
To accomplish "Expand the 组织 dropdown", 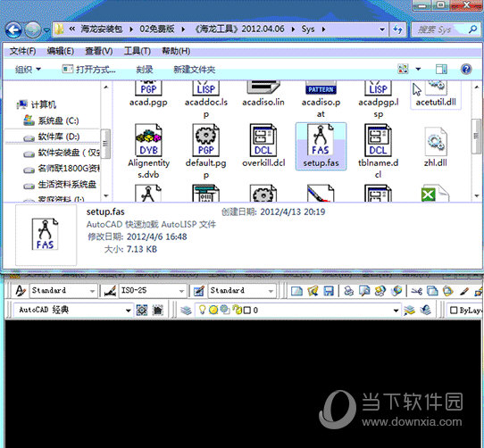I will click(28, 70).
